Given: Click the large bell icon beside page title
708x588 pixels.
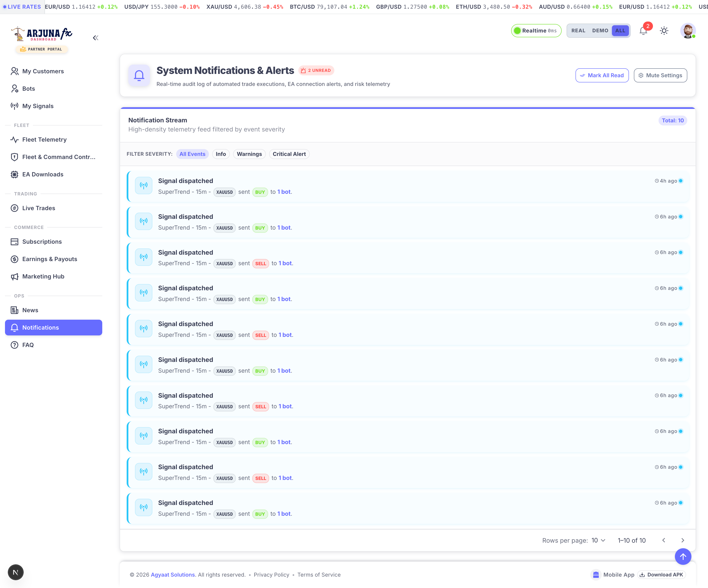Looking at the screenshot, I should click(x=139, y=75).
